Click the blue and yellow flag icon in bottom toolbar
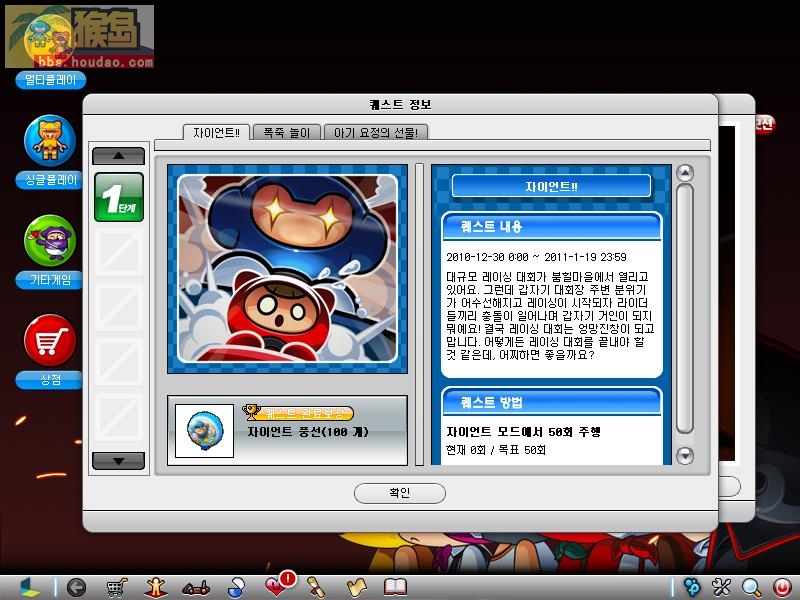 point(29,588)
